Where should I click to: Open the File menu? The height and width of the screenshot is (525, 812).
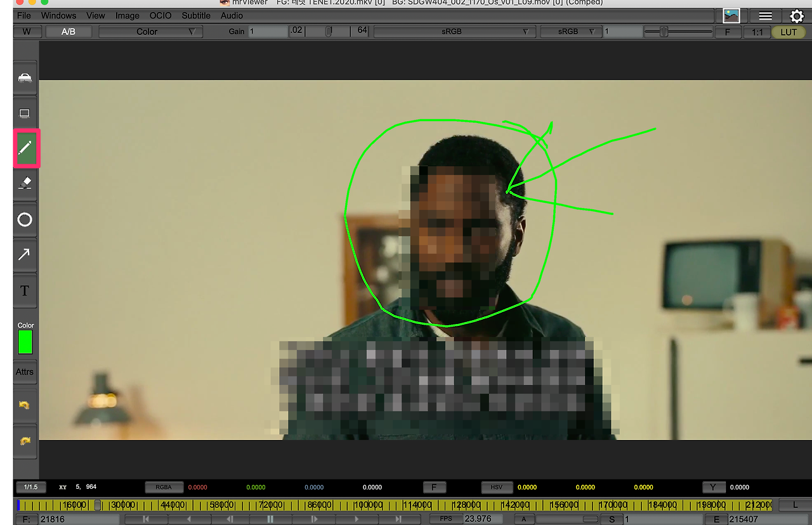coord(24,15)
